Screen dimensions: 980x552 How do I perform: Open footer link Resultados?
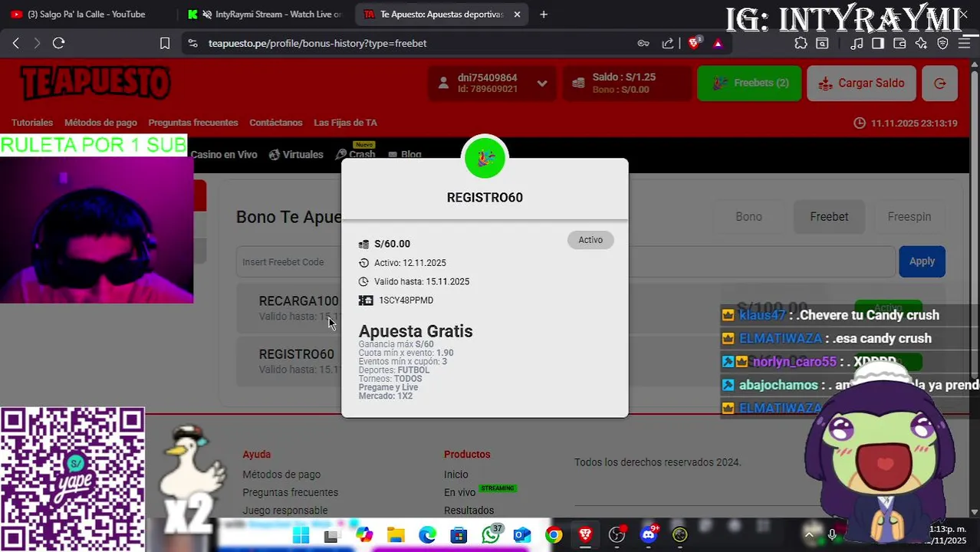[469, 511]
